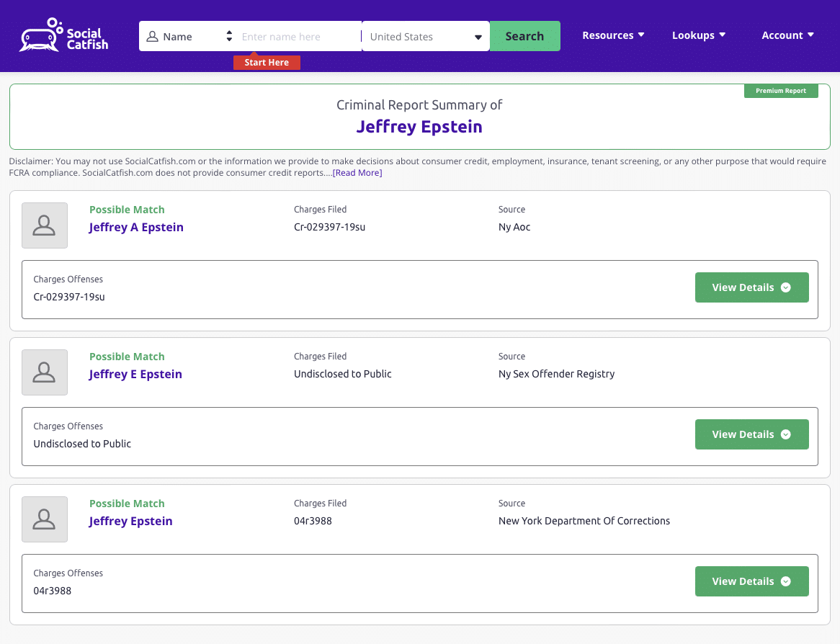Open the Resources menu
The width and height of the screenshot is (840, 644).
[613, 35]
